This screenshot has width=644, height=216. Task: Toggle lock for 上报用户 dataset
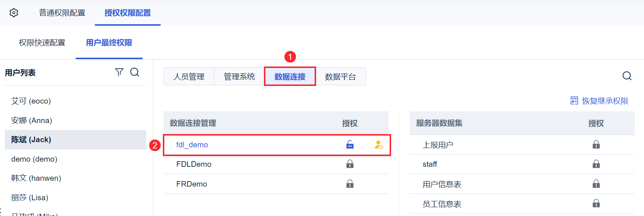click(596, 145)
